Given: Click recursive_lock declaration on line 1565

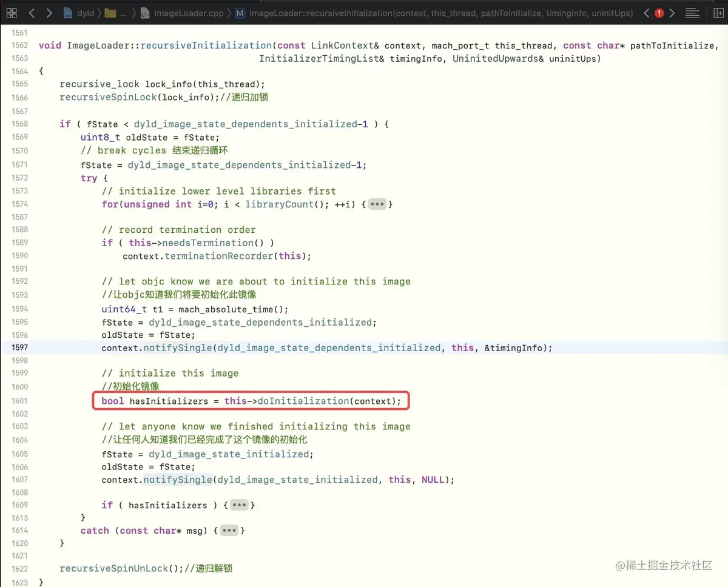Looking at the screenshot, I should (99, 84).
